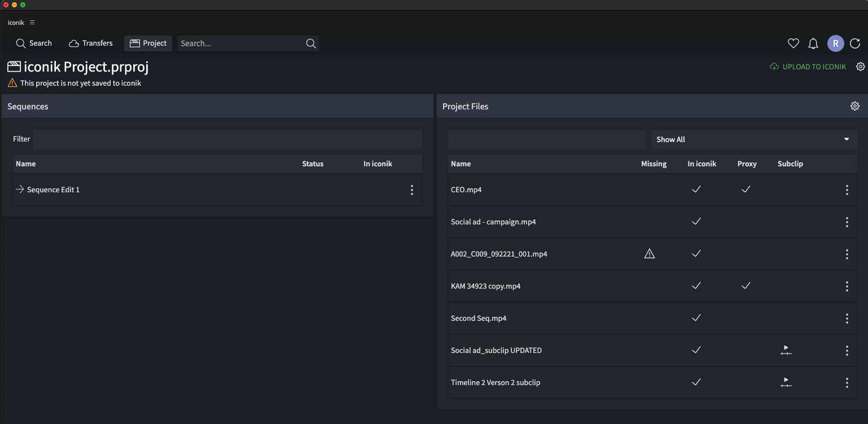Open notifications bell icon
This screenshot has height=424, width=868.
tap(813, 43)
